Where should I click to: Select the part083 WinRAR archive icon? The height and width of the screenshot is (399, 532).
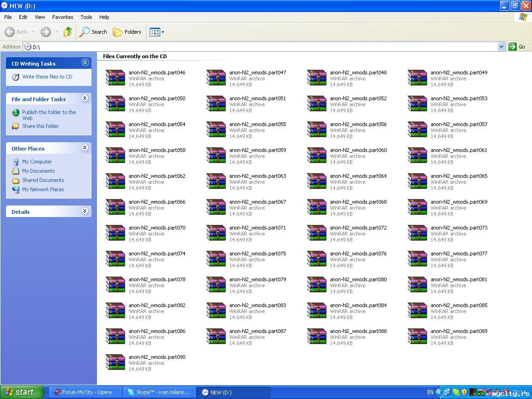216,310
